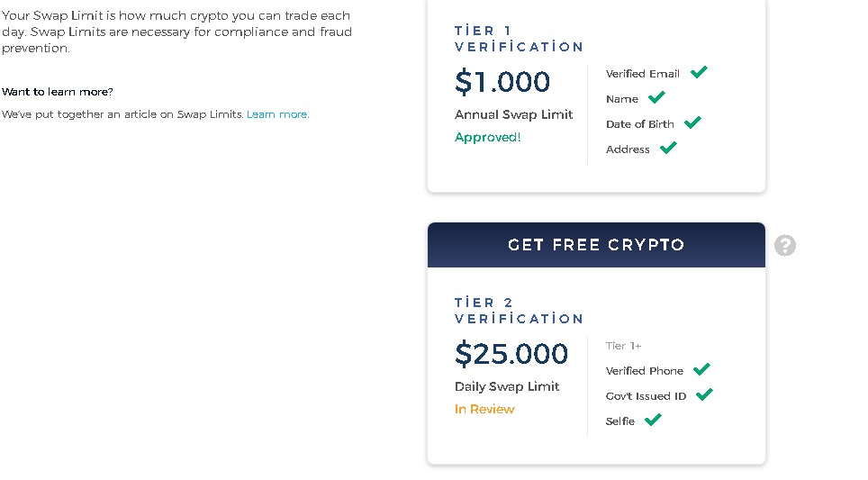Click the $25.000 daily limit amount
This screenshot has width=868, height=480.
[x=511, y=354]
